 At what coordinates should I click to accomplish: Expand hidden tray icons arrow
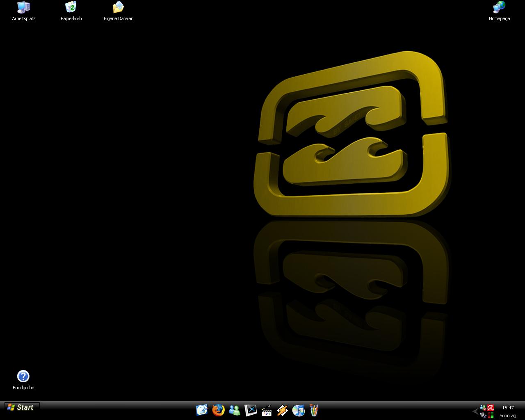pos(475,411)
